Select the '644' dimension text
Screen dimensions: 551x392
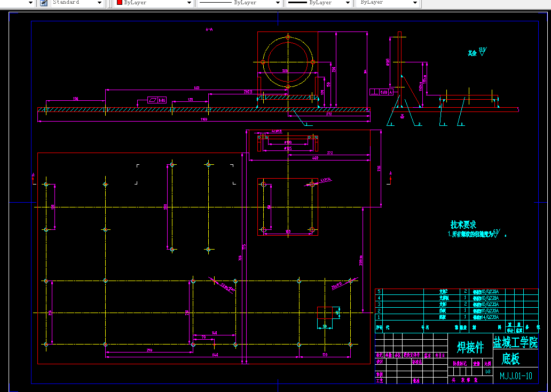(x=215, y=355)
